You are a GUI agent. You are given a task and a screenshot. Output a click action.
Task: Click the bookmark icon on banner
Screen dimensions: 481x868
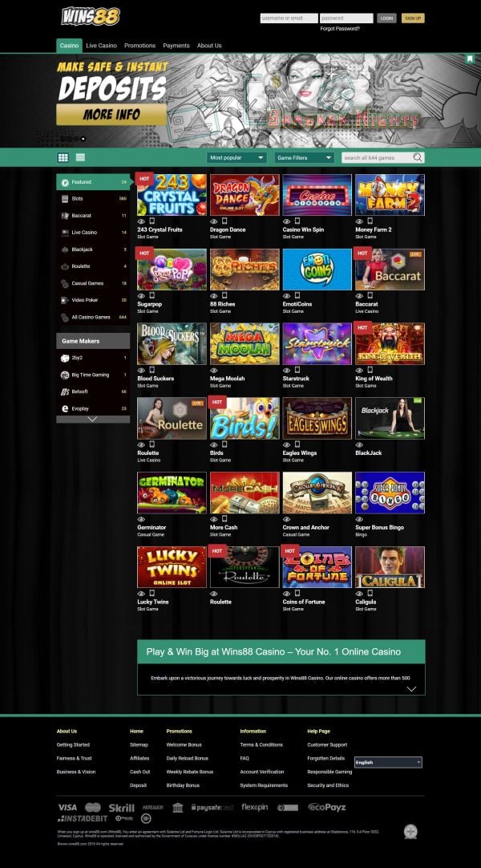pyautogui.click(x=470, y=59)
